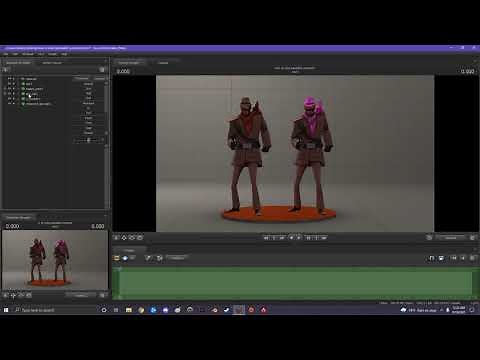Open the timeline toolbar dropdown field
Viewport: 480px width, 360px height.
pos(177,258)
